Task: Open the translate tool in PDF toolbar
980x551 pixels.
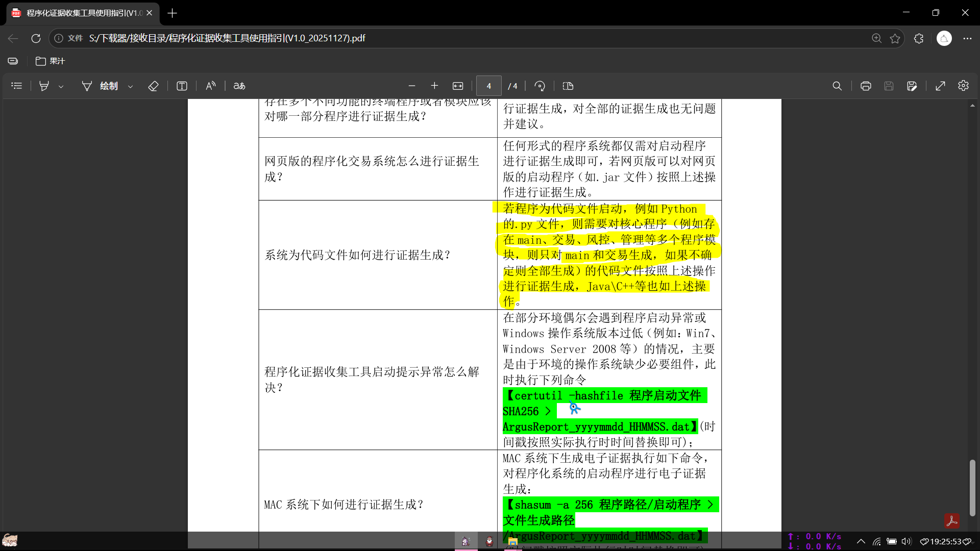Action: [x=239, y=86]
